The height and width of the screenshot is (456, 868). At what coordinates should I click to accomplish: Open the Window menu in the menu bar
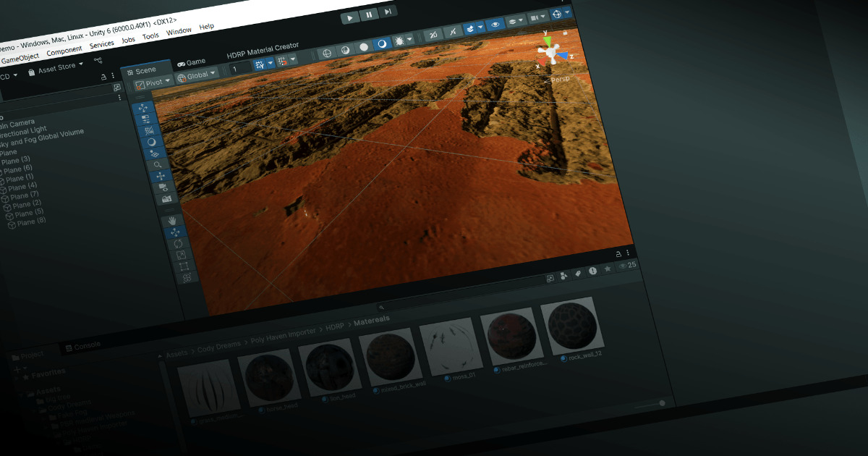click(x=179, y=30)
